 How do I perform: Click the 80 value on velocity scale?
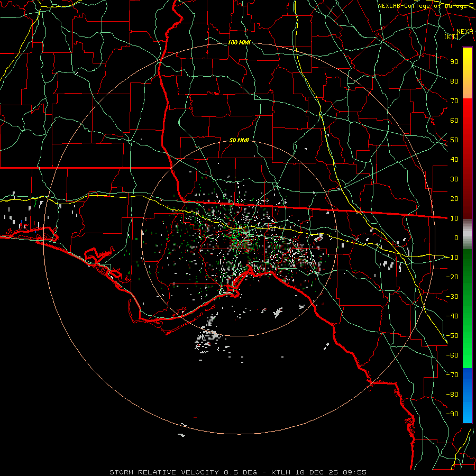click(454, 81)
